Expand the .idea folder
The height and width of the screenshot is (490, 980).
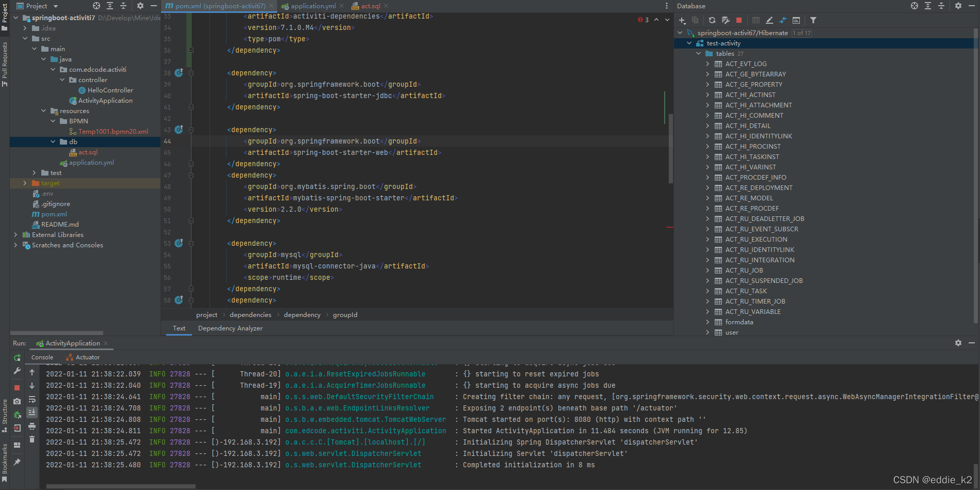click(x=25, y=28)
